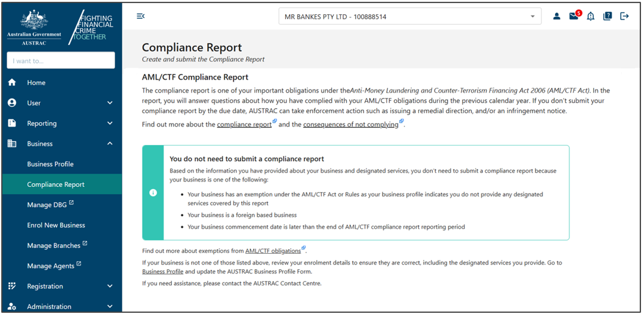Click the external-link icon beside Manage Agents

[79, 264]
